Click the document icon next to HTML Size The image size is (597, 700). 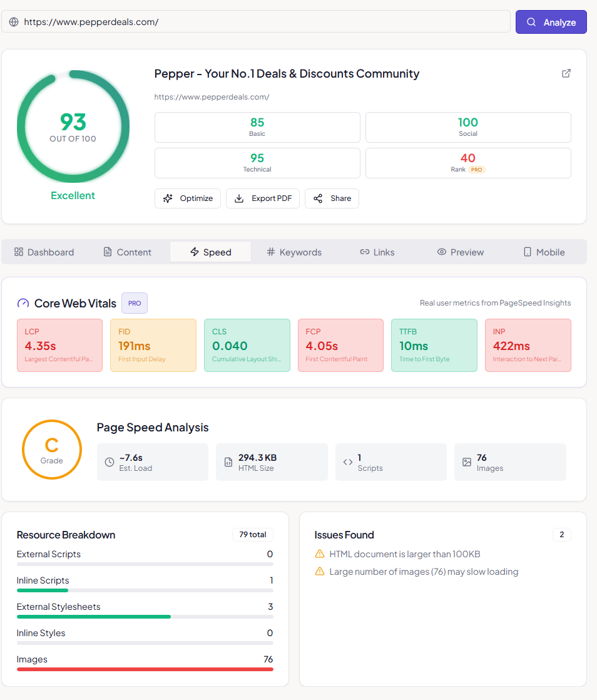pos(227,461)
